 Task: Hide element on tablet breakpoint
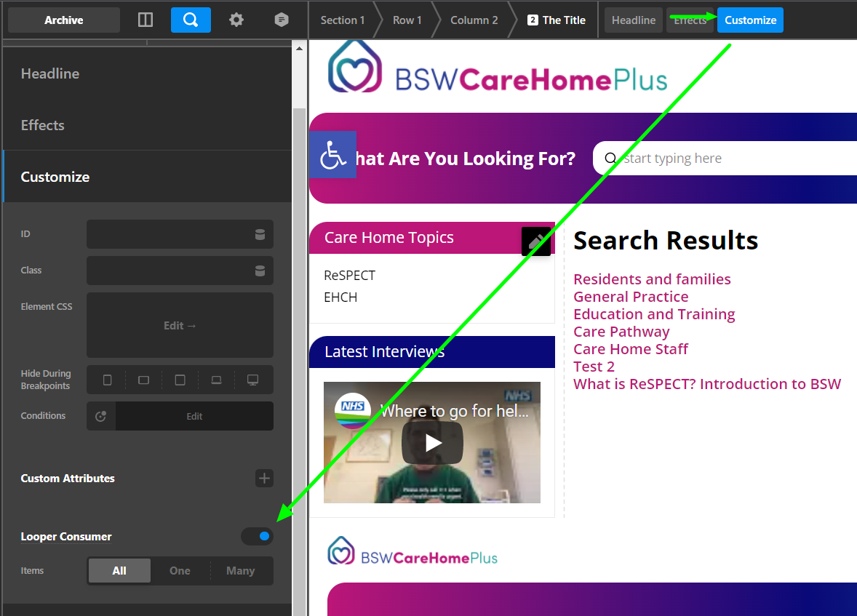(x=180, y=380)
